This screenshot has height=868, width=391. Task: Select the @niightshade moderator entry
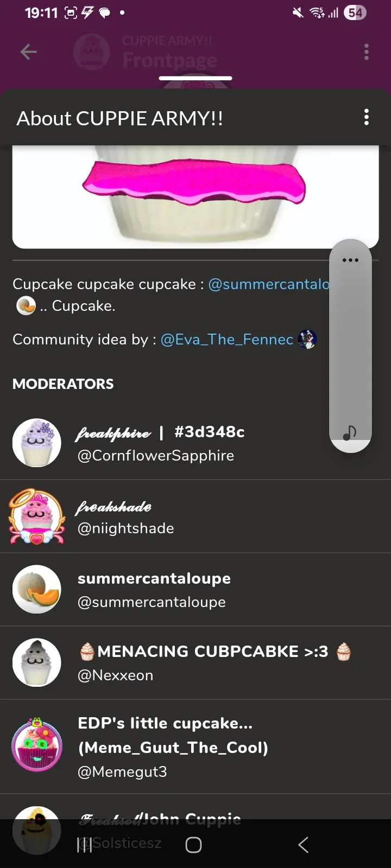pyautogui.click(x=217, y=517)
